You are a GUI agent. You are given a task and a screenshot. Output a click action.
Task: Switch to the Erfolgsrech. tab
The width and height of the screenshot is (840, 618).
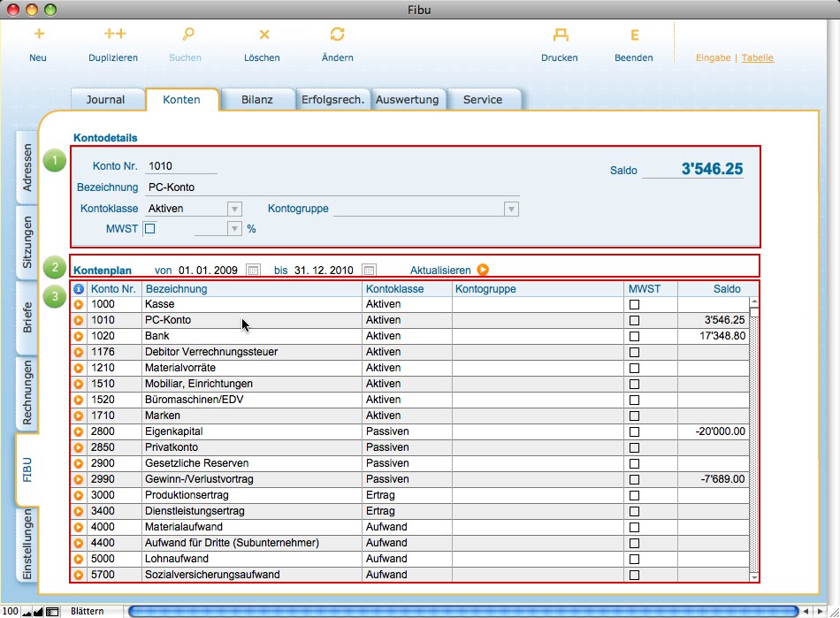click(x=332, y=100)
